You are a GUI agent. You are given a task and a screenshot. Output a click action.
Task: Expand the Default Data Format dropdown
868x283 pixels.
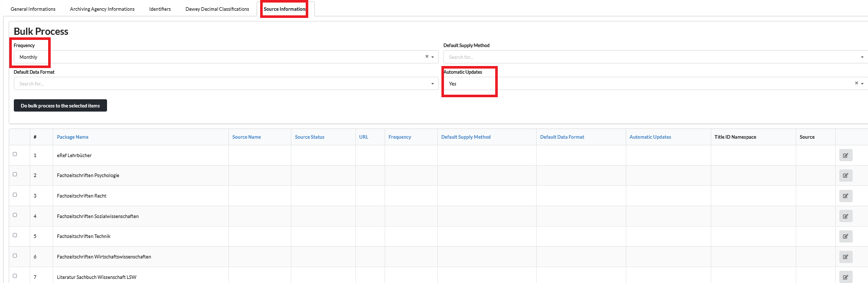point(226,84)
